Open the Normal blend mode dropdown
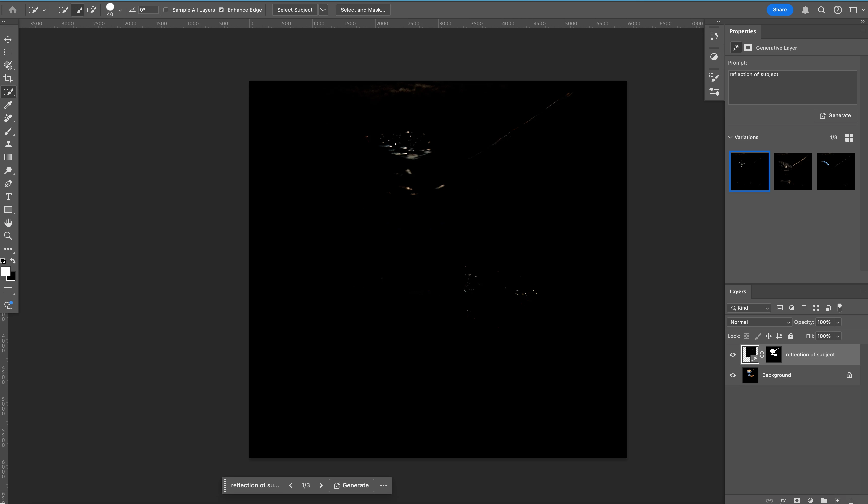 click(x=760, y=322)
